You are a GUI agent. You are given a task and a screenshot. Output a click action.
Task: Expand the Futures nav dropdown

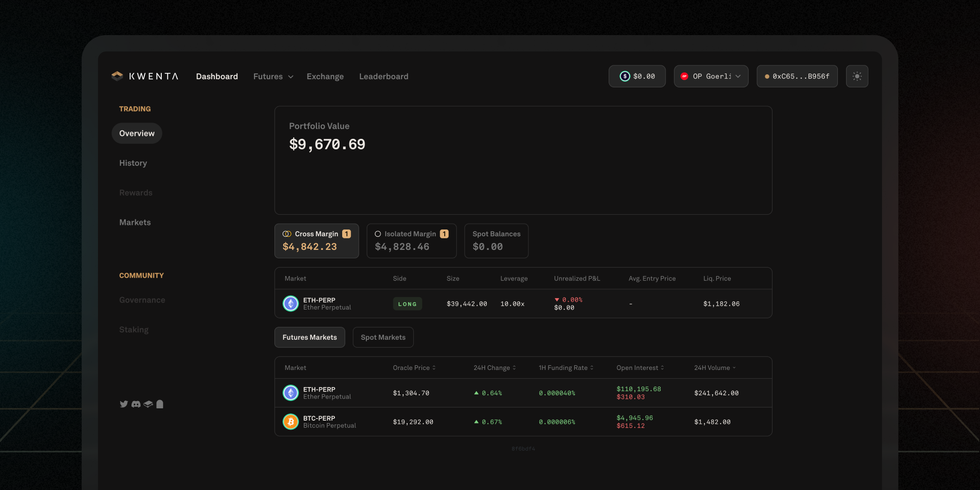273,76
